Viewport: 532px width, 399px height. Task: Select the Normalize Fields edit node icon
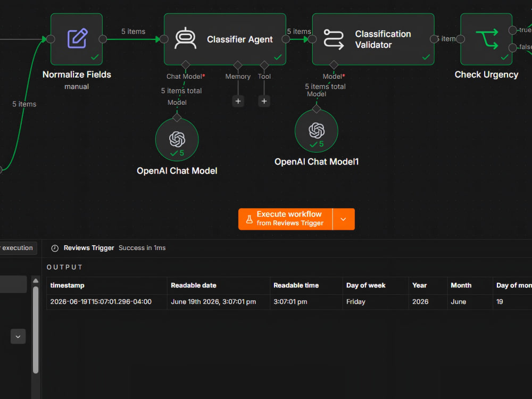tap(77, 38)
